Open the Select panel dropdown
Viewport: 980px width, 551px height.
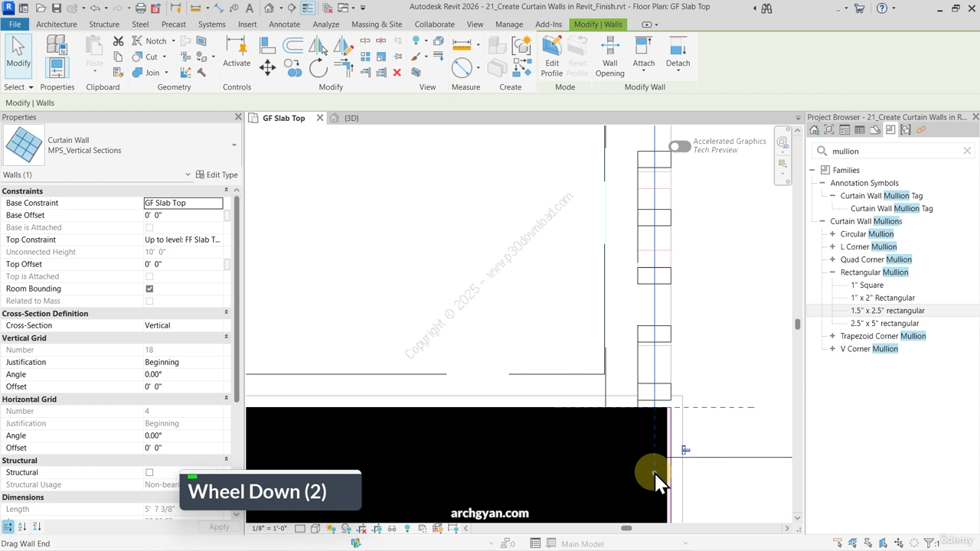pos(19,87)
